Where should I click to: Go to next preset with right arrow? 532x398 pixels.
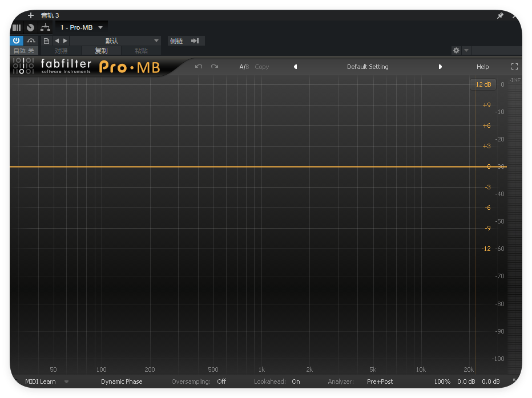click(x=65, y=40)
